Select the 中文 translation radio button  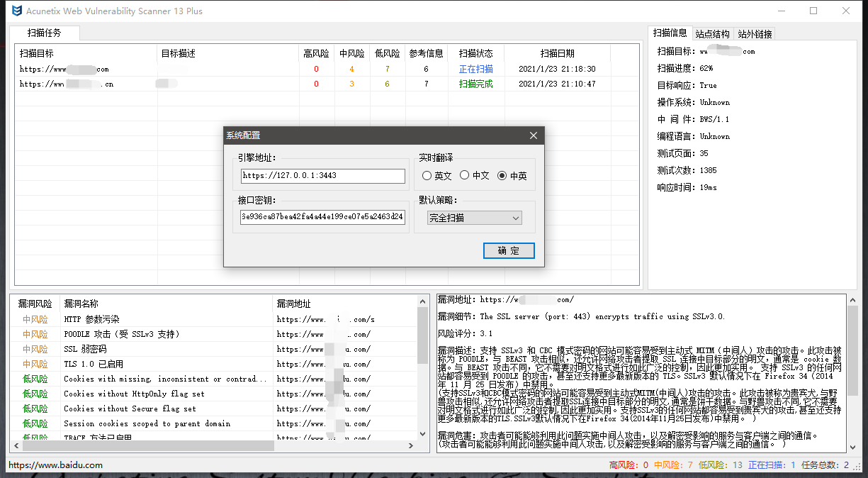475,175
